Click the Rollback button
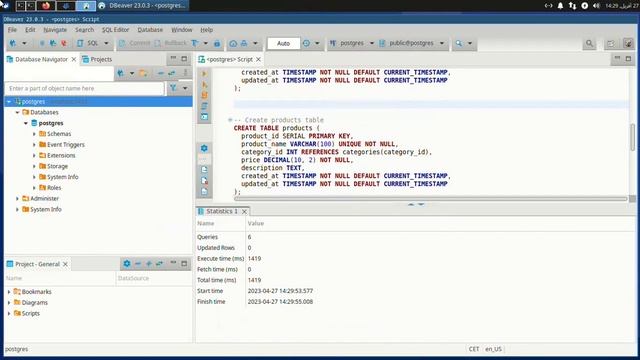Viewport: 640px width, 360px height. click(171, 43)
